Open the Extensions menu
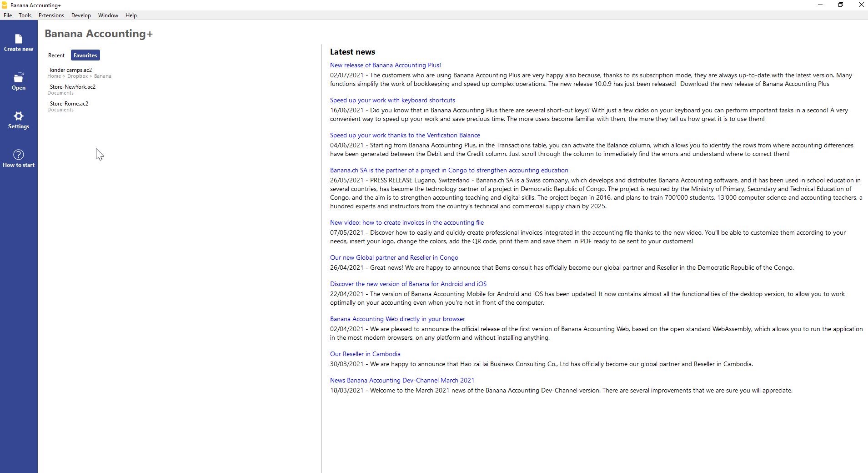 51,15
